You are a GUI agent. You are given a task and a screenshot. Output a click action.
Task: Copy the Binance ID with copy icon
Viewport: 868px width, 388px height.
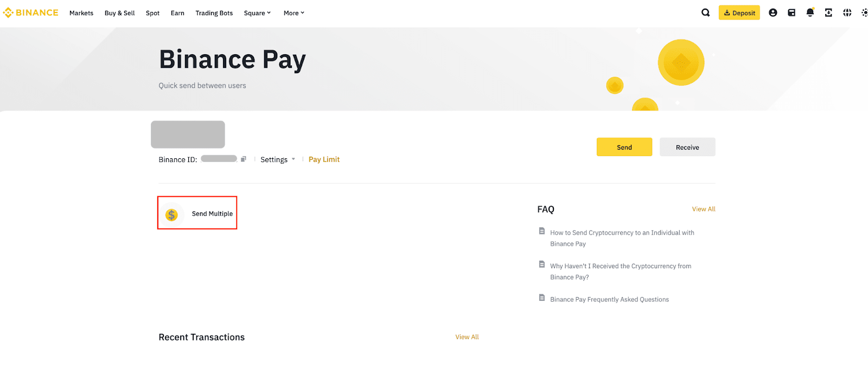click(244, 159)
